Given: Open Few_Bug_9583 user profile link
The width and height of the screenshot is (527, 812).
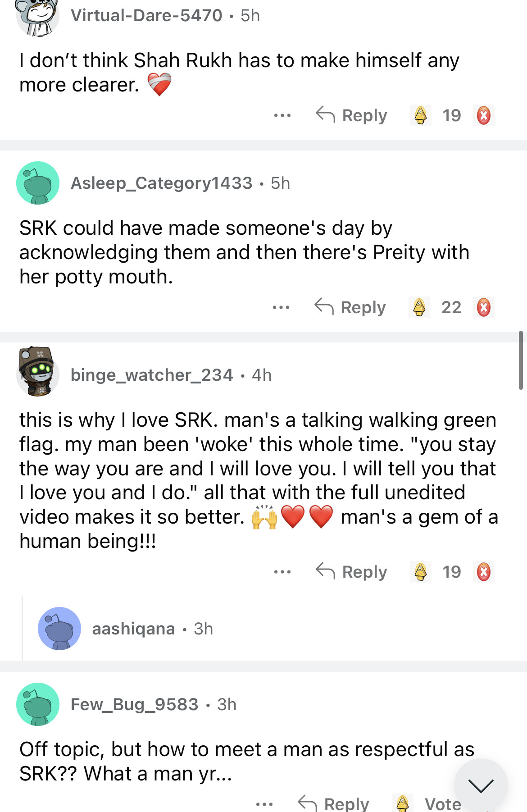Looking at the screenshot, I should [x=134, y=704].
